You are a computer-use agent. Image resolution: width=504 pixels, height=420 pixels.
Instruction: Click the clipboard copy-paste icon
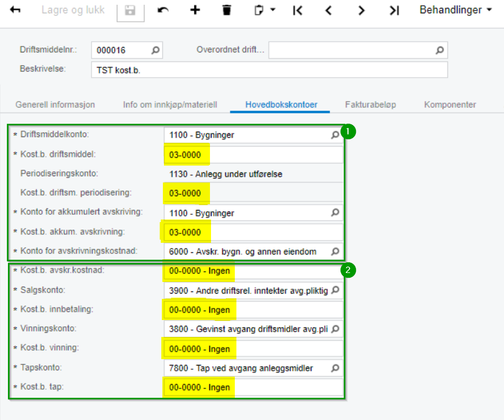click(x=259, y=10)
